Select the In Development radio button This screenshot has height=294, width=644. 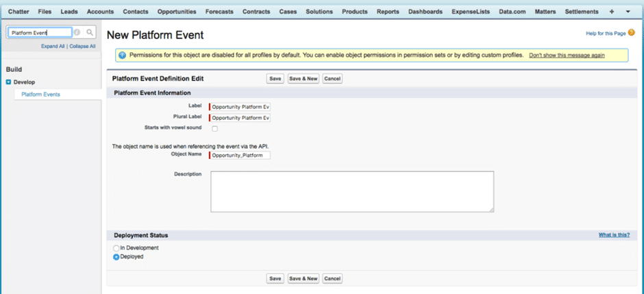pyautogui.click(x=116, y=248)
